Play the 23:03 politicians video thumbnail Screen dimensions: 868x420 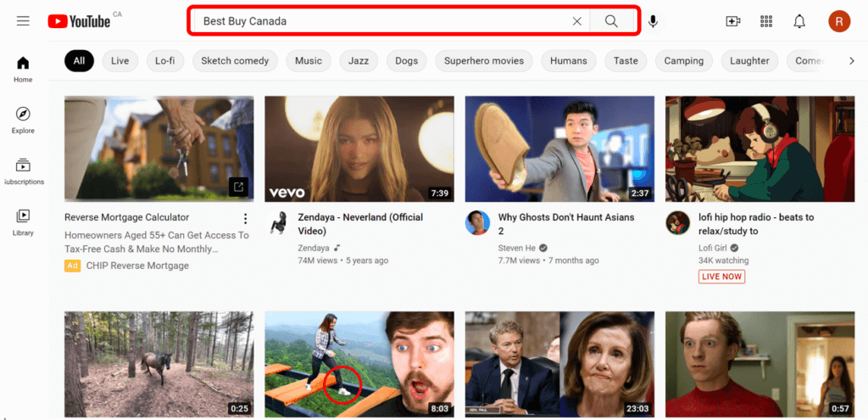pyautogui.click(x=559, y=364)
